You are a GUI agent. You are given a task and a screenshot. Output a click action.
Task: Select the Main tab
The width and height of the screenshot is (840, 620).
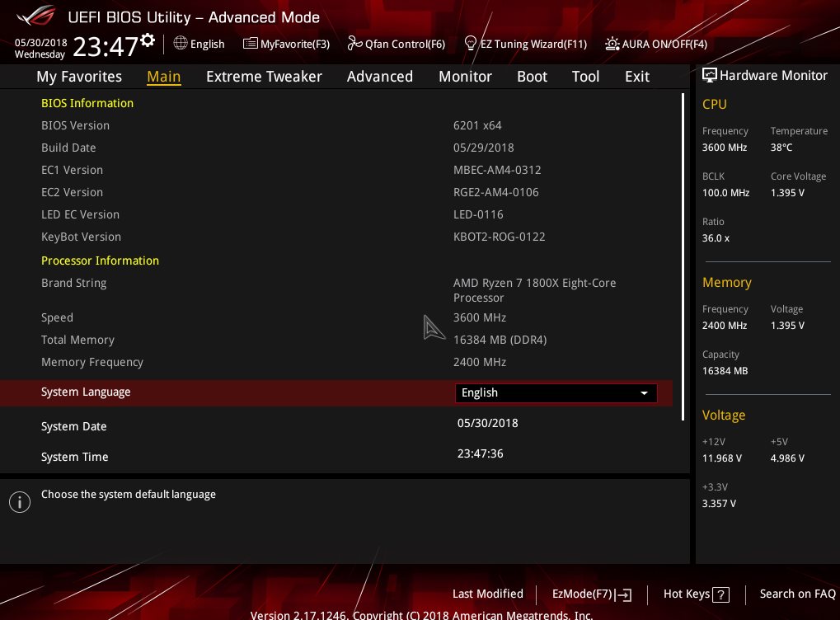[x=164, y=77]
